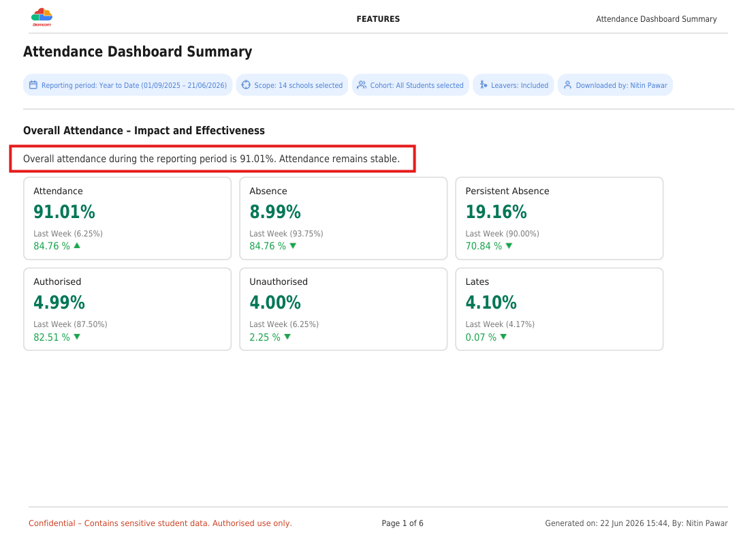Image resolution: width=756 pixels, height=539 pixels.
Task: Click the globe icon in Scope chip
Action: click(246, 85)
